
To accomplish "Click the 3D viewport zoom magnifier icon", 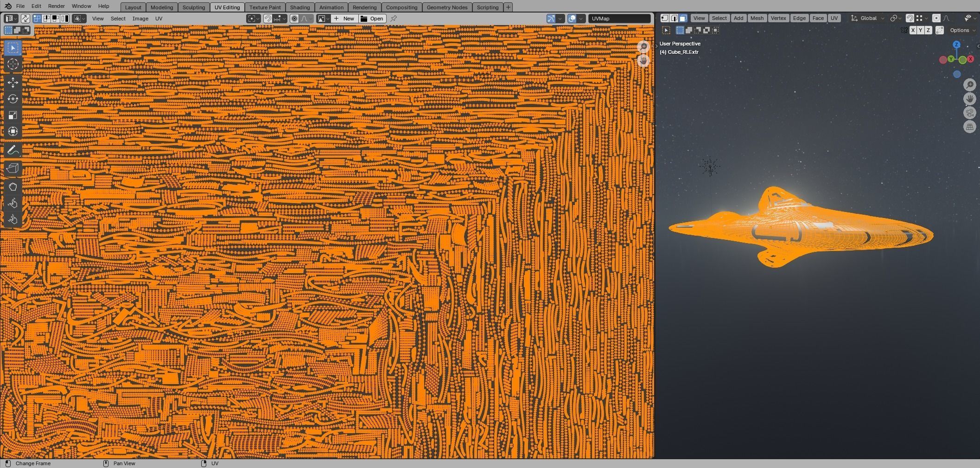I will [970, 84].
